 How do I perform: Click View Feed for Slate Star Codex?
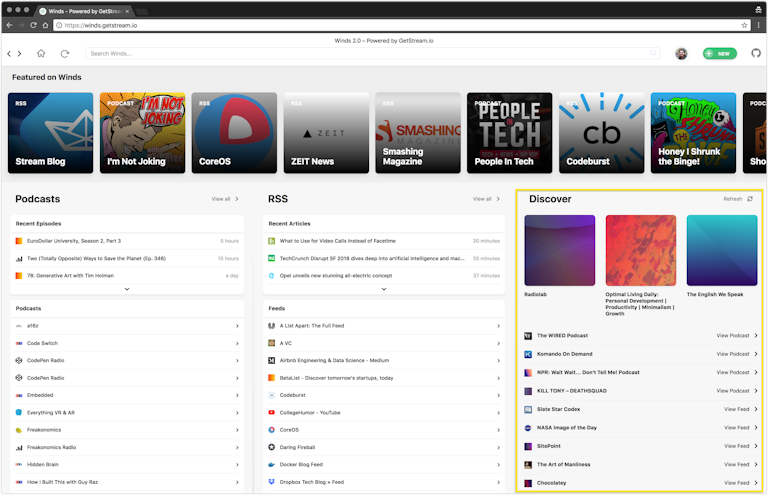pos(741,409)
